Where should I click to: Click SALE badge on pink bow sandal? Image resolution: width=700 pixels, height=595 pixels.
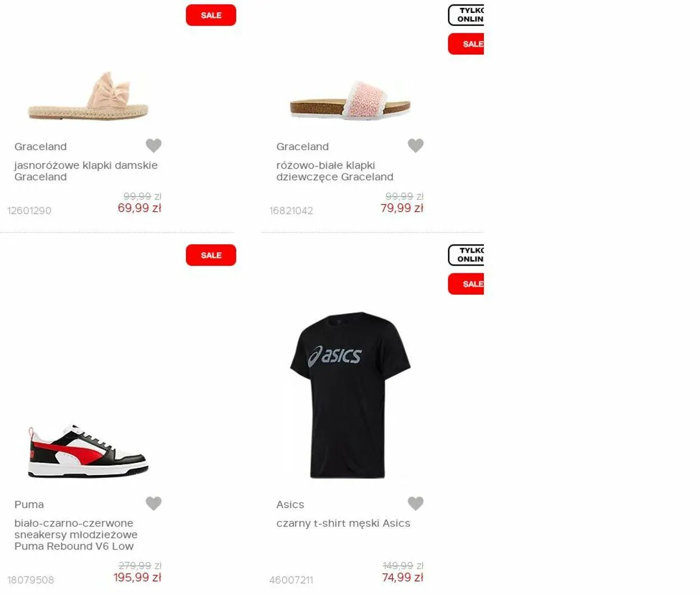point(211,15)
